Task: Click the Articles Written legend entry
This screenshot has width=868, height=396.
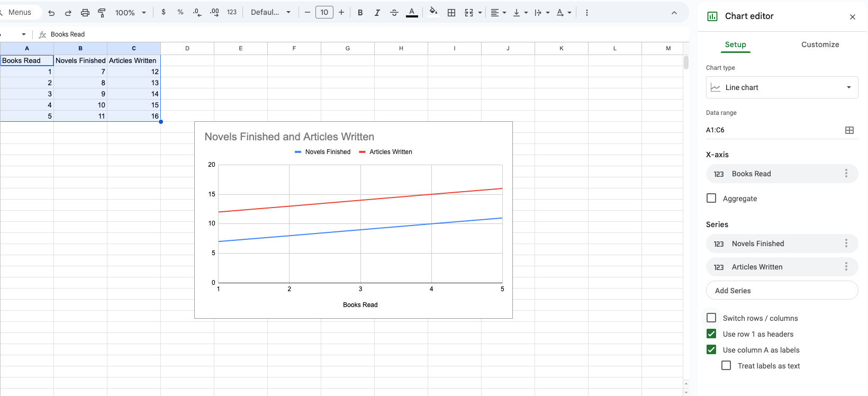Action: pyautogui.click(x=385, y=152)
